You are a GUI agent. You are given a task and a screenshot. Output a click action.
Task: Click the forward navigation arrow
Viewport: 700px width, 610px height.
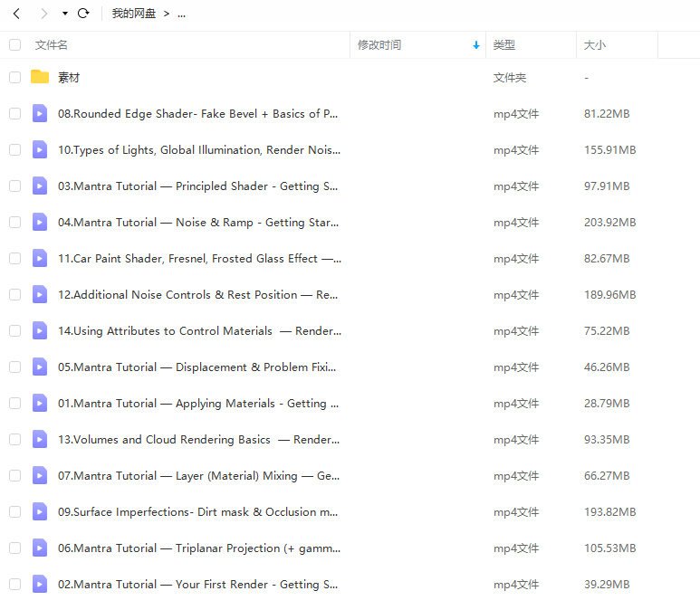44,14
